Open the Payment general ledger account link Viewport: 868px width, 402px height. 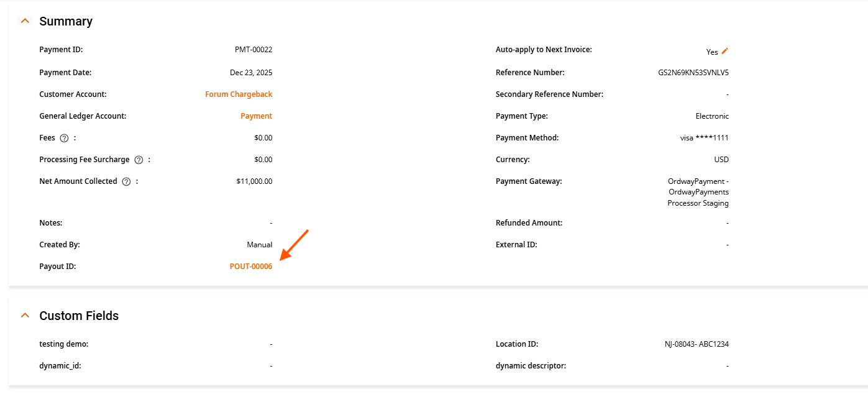257,116
